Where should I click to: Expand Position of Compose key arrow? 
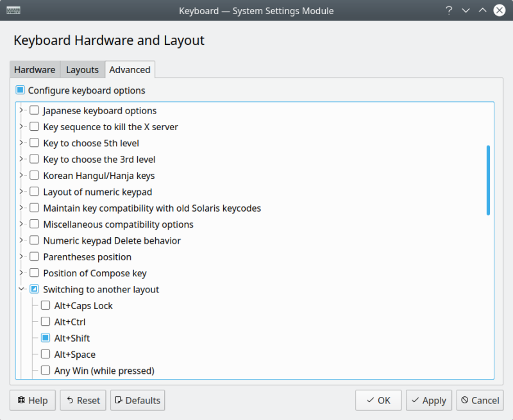coord(22,273)
